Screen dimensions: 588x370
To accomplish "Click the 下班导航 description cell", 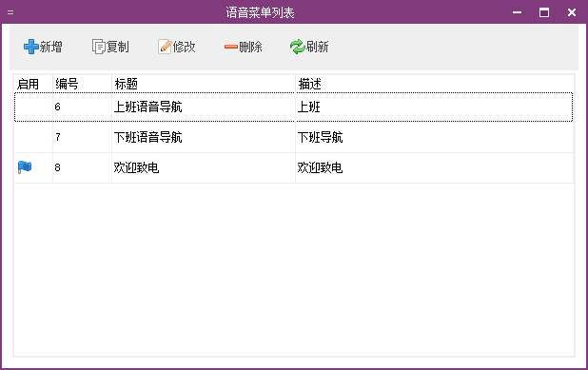I will pyautogui.click(x=434, y=137).
